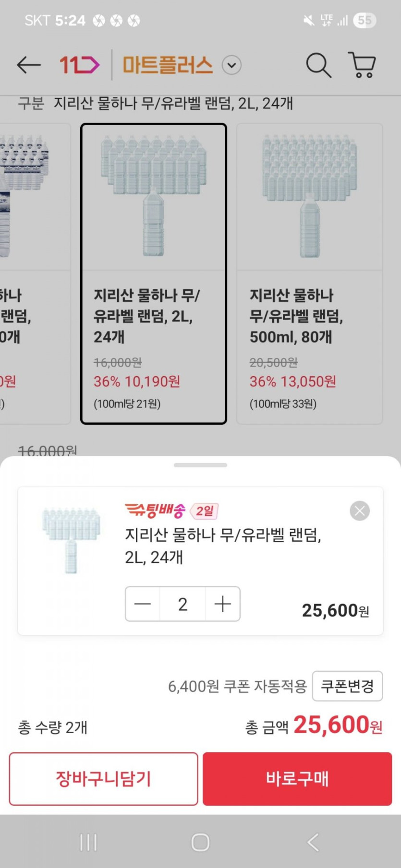This screenshot has width=401, height=868.
Task: Increase quantity with plus button
Action: tap(223, 604)
